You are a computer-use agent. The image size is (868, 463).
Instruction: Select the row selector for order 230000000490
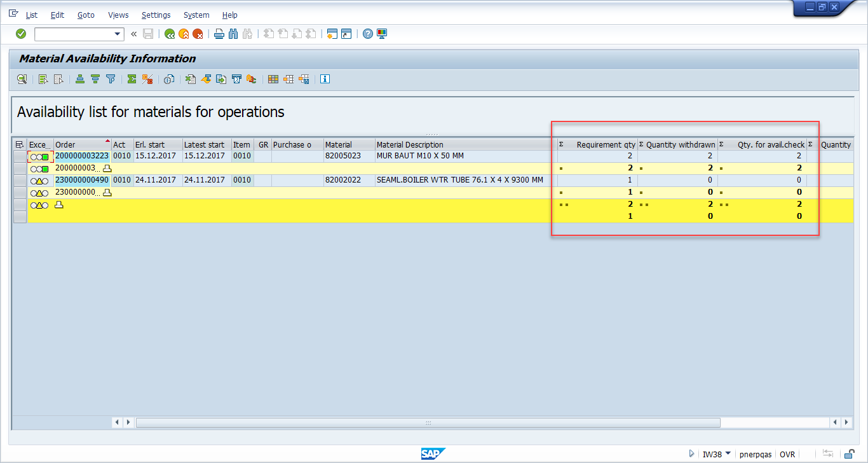click(20, 181)
